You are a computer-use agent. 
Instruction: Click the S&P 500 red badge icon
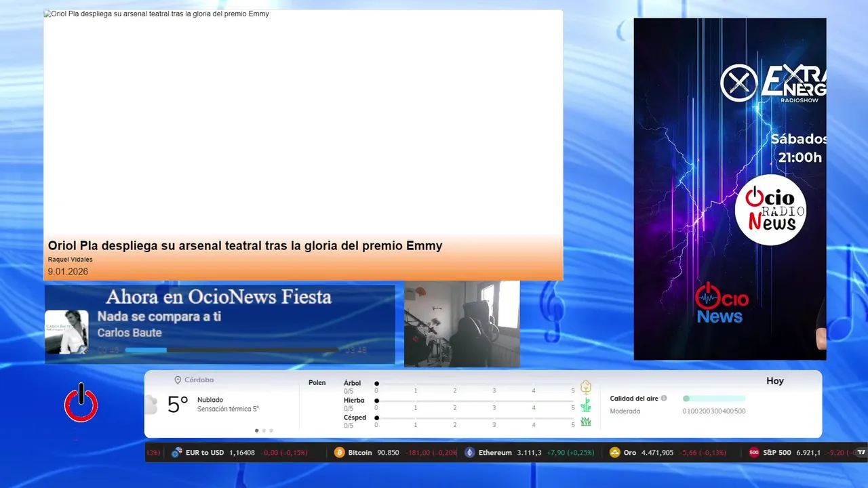point(754,453)
